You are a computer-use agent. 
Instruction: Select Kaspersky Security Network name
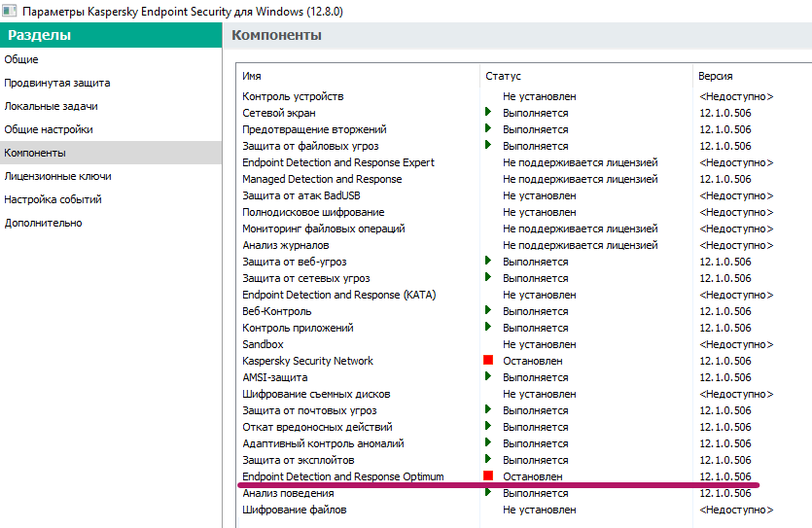coord(307,361)
